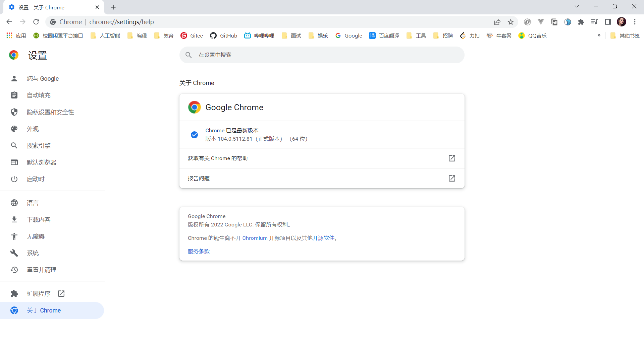Open 扩展程序 in the sidebar
Screen dimensions: 644x345
tap(52, 294)
